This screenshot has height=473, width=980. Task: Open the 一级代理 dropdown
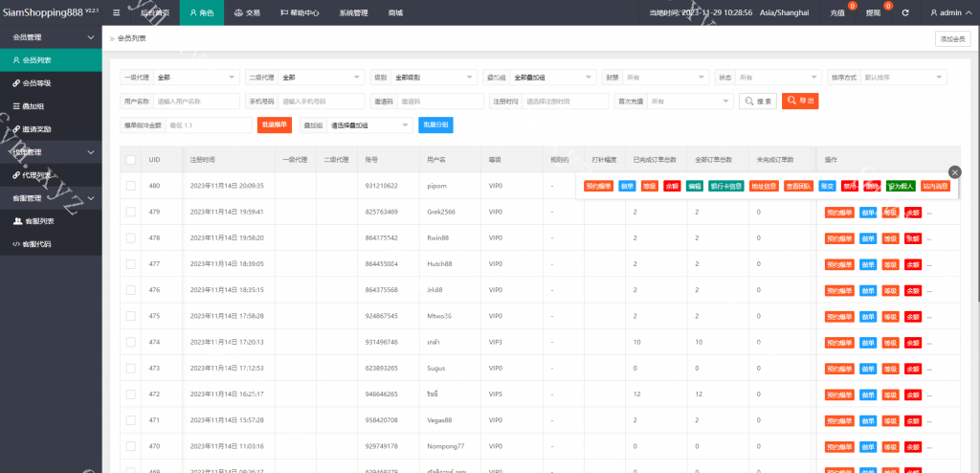coord(196,77)
